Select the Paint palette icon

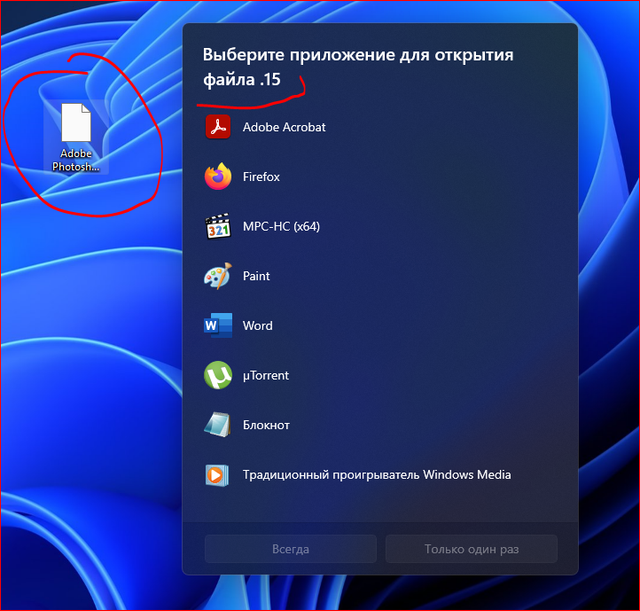[x=218, y=276]
